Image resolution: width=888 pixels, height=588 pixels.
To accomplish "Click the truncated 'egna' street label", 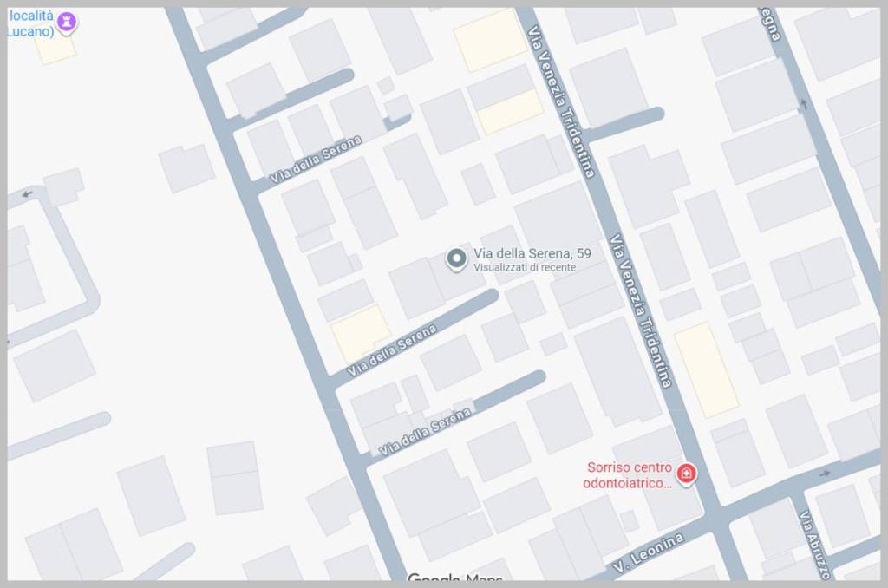I will 771,24.
